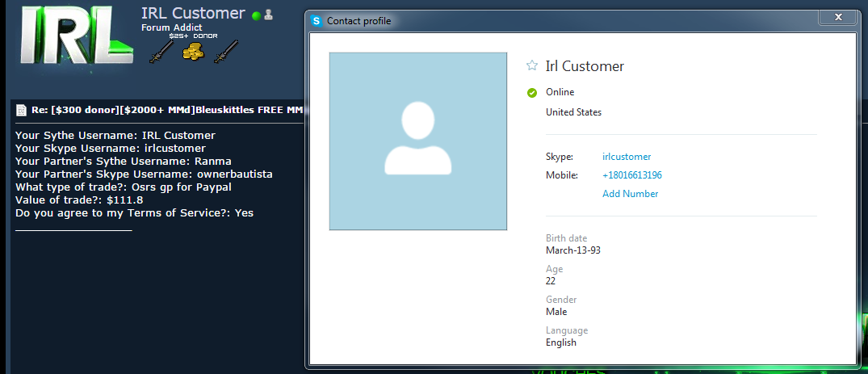Select the line 'Your Skype Username: irlcustomer'
The width and height of the screenshot is (868, 374).
point(110,149)
